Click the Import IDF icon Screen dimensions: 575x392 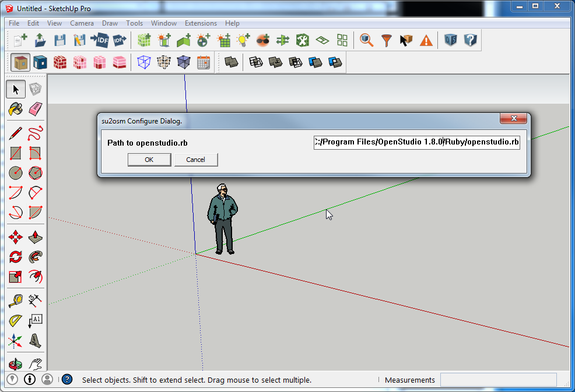coord(99,40)
